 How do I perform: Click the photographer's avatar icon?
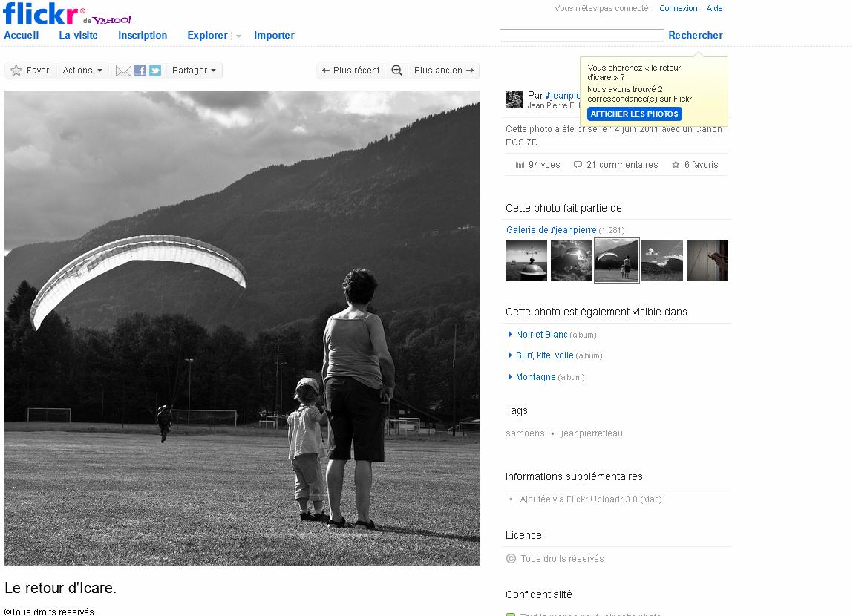point(514,99)
